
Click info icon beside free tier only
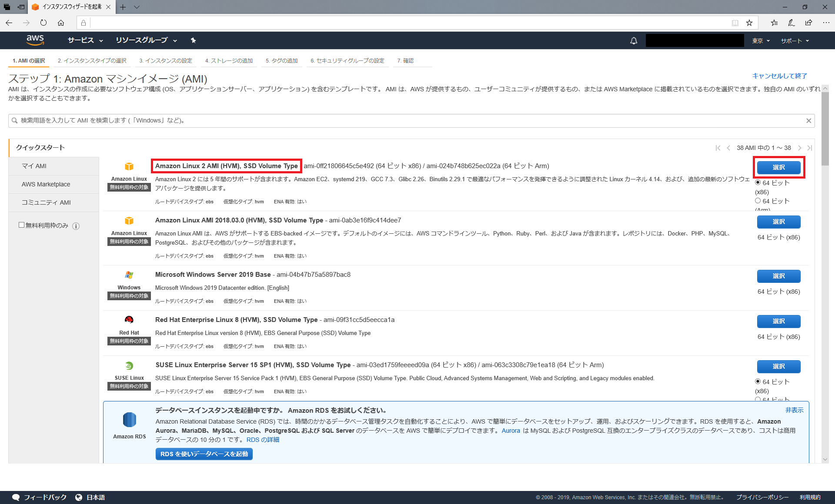coord(76,226)
